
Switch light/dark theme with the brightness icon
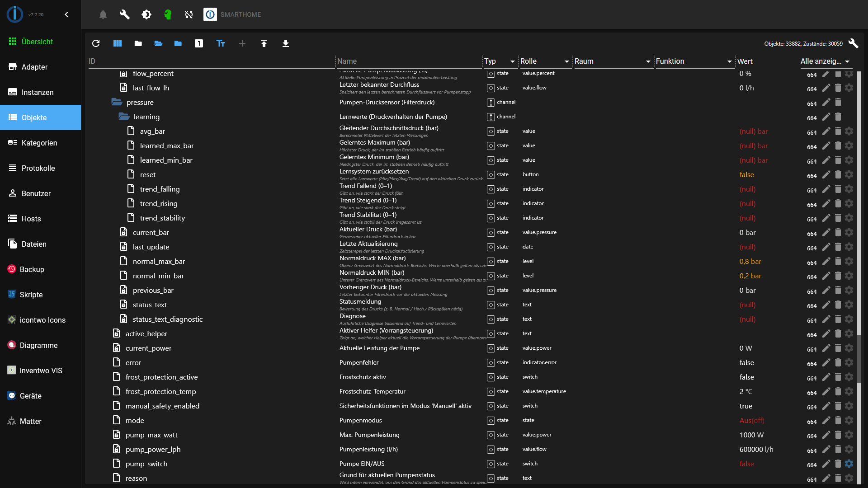[146, 14]
